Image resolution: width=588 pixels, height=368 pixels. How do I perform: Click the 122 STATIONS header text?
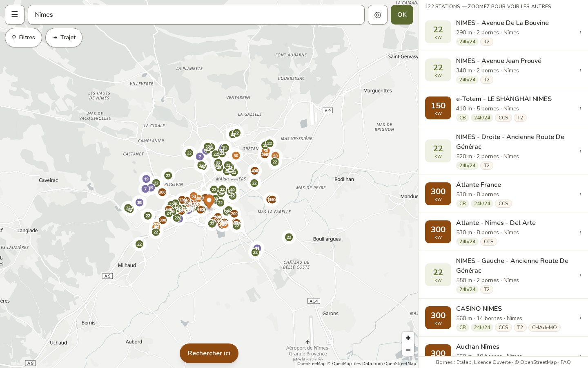coord(488,7)
